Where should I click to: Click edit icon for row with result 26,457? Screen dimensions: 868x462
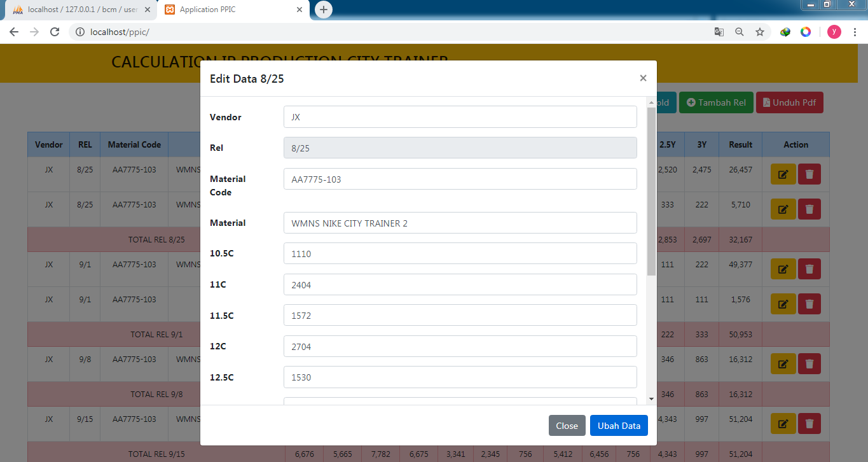[x=783, y=174]
